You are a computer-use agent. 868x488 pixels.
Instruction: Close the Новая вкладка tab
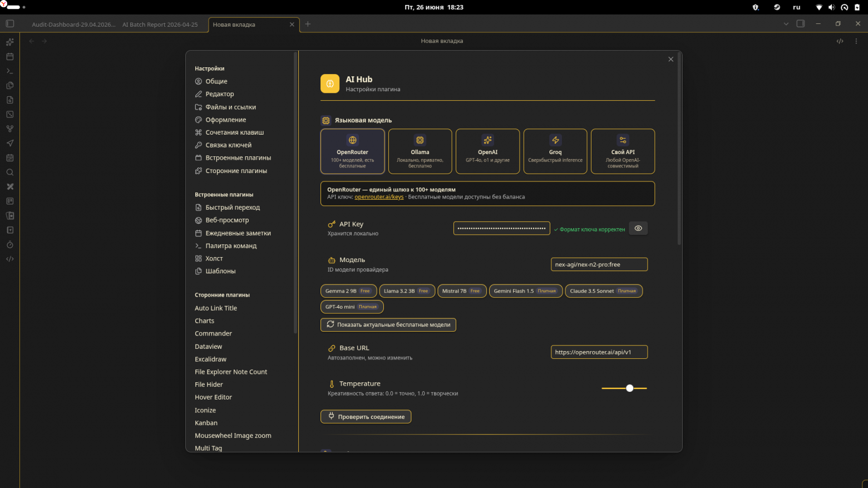point(292,24)
